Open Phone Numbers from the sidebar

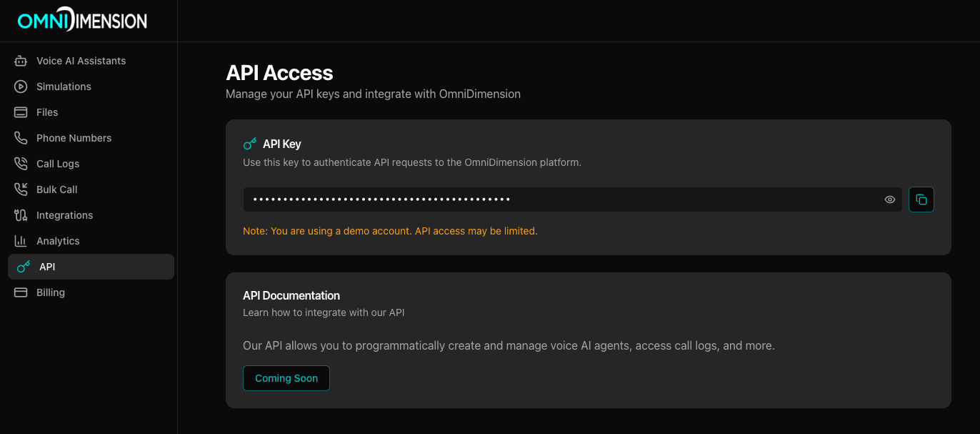click(74, 138)
